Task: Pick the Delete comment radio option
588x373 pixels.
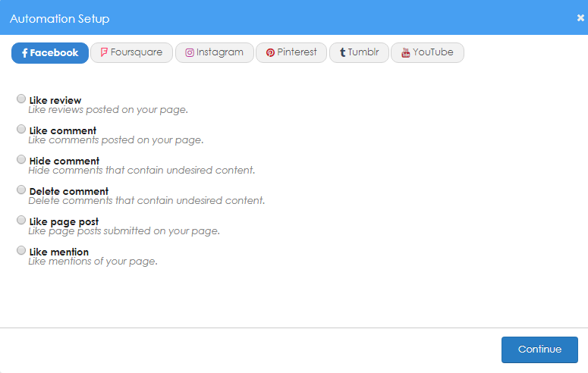Action: click(21, 190)
